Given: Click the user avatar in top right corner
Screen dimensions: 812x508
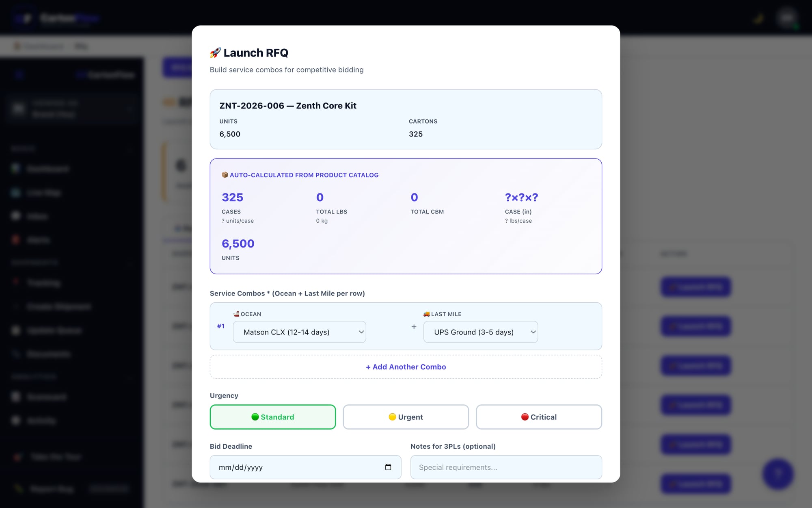Looking at the screenshot, I should 787,18.
